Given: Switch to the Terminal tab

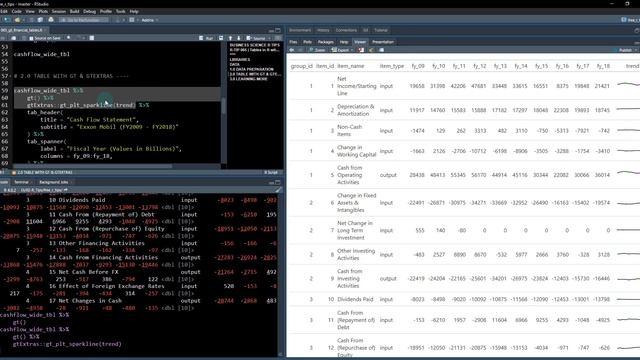Looking at the screenshot, I should coord(22,182).
